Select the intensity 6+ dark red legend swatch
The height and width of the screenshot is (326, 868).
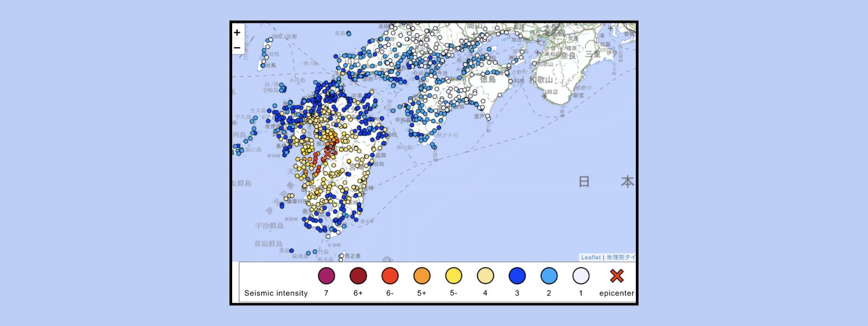tap(358, 276)
